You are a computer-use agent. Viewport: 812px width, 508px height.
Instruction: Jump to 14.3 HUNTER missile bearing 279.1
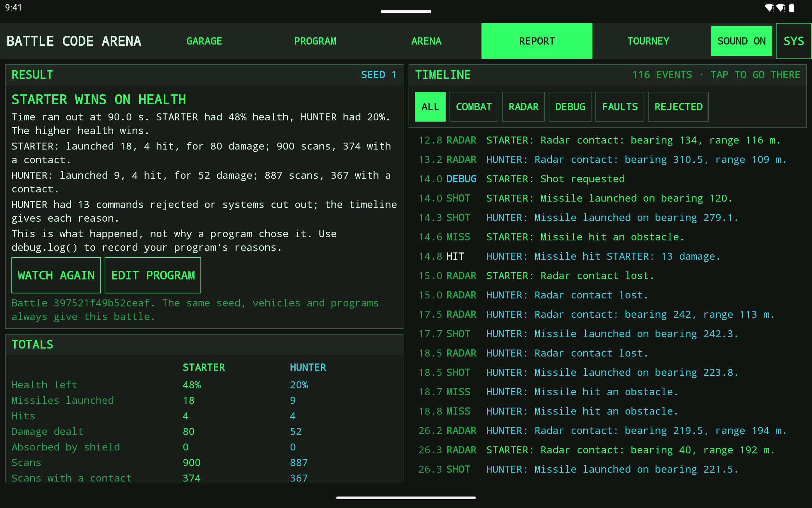click(607, 218)
